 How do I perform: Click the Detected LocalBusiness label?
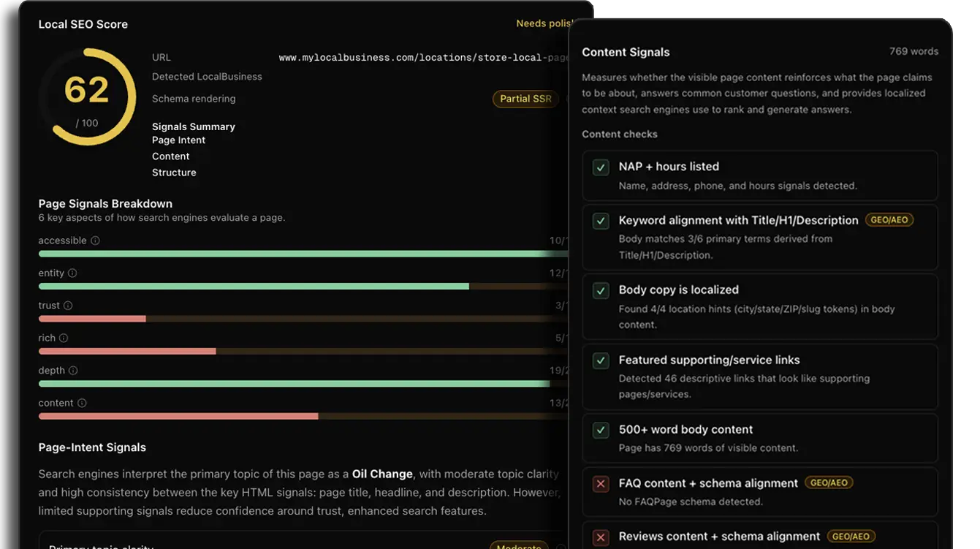tap(207, 77)
